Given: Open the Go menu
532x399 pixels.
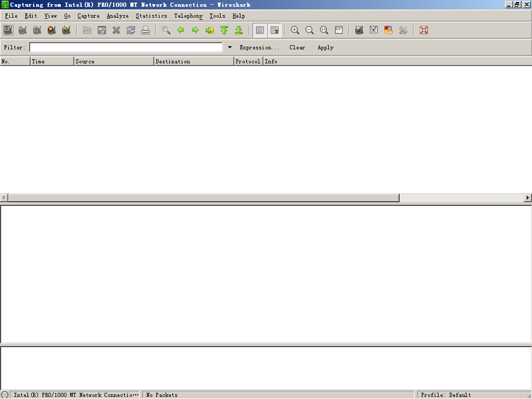Looking at the screenshot, I should coord(67,16).
